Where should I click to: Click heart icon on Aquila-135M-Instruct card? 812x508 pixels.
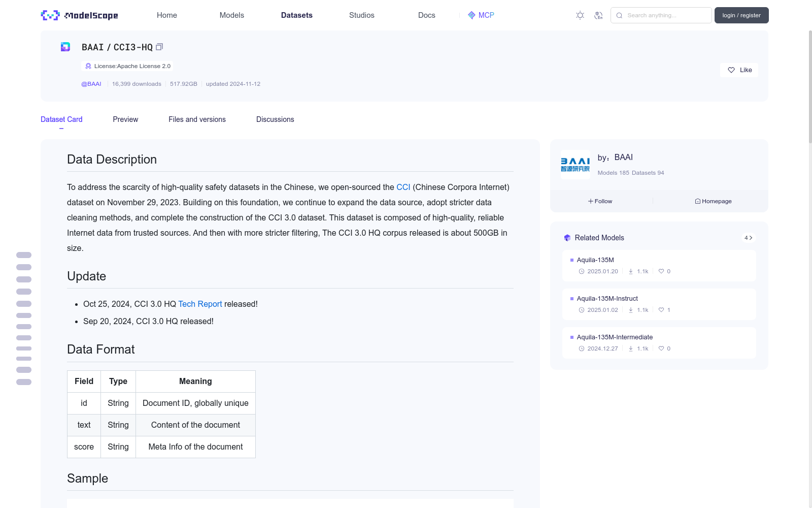coord(661,310)
